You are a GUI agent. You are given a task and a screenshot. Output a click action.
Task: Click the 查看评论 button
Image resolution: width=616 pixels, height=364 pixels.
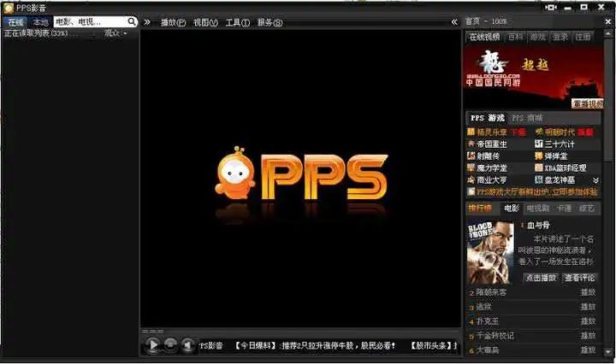coord(579,278)
